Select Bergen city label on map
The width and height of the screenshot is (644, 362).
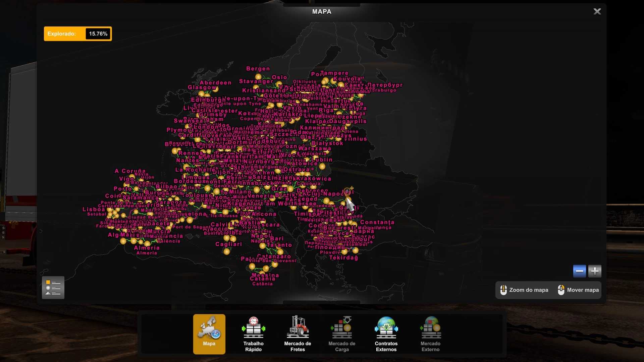coord(258,69)
